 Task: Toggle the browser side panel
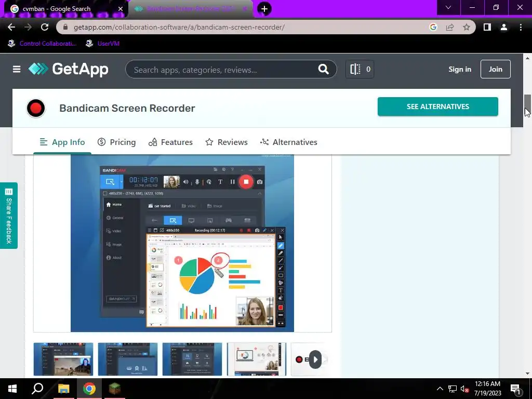click(x=487, y=27)
